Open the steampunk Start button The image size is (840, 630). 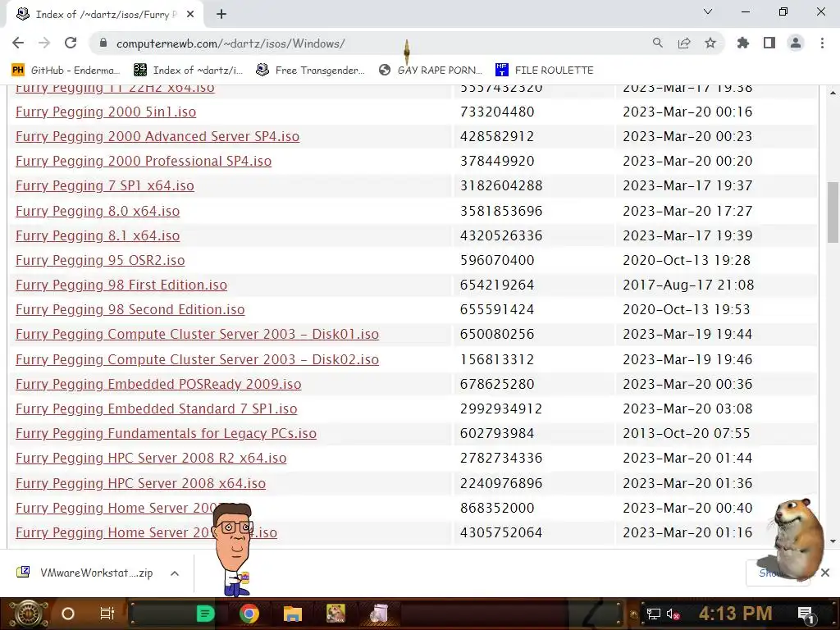point(28,614)
